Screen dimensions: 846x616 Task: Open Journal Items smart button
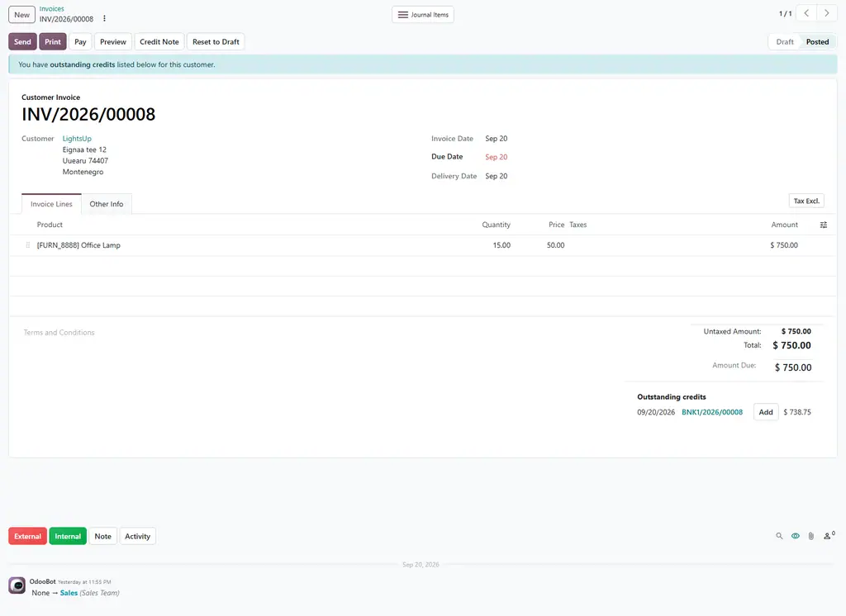[423, 15]
